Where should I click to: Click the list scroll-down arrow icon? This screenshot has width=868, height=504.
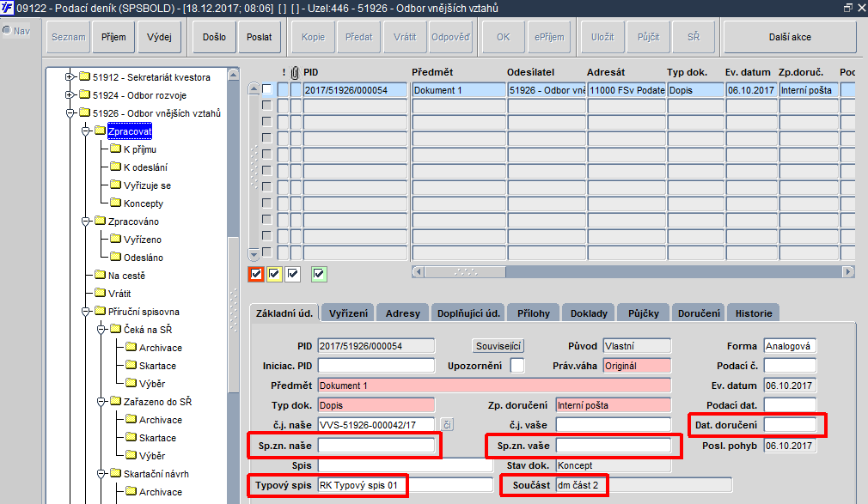pos(254,254)
